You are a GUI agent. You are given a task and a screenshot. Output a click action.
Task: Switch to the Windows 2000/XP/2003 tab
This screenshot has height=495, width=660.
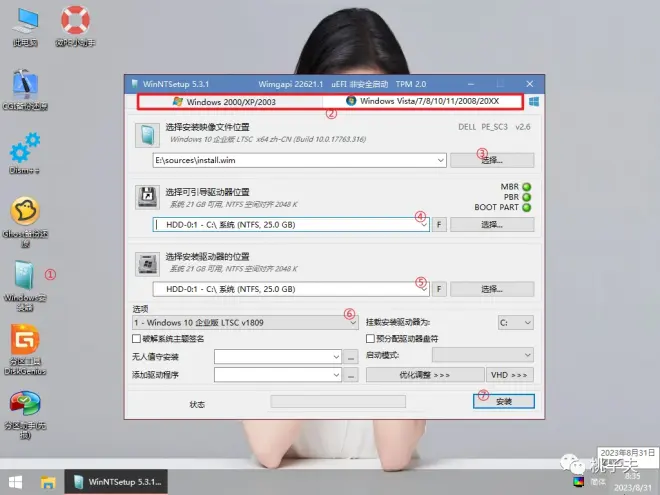point(230,102)
